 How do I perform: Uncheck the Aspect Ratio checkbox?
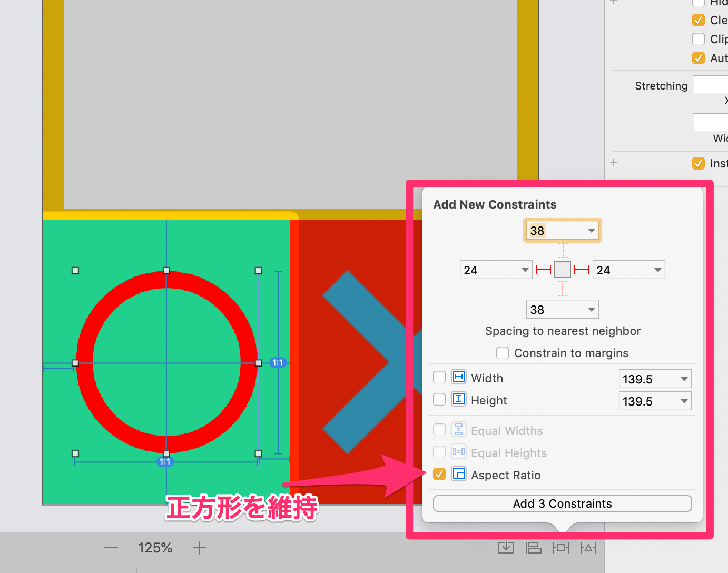click(439, 474)
